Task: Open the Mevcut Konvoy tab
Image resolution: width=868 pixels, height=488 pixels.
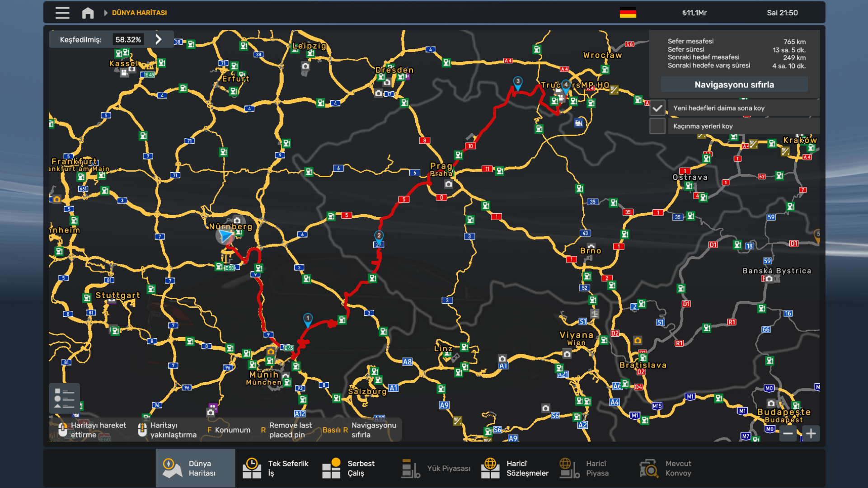Action: click(673, 468)
